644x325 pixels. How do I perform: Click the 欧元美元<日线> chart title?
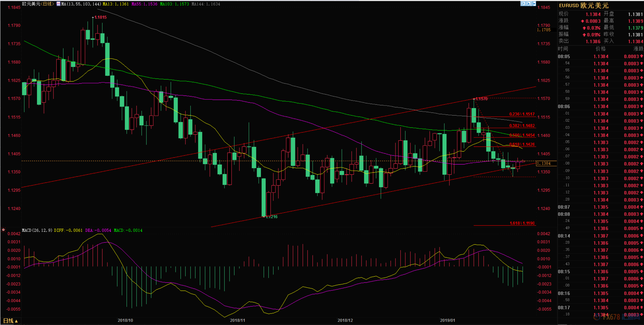[38, 4]
